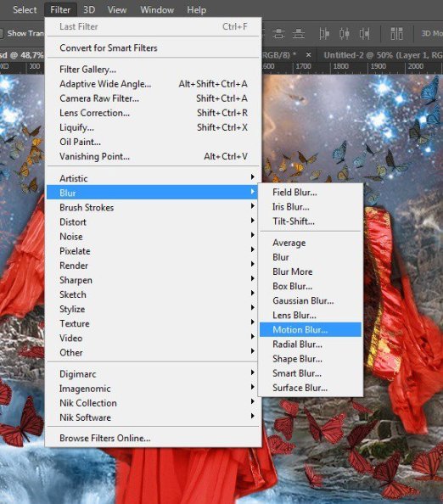Viewport: 443px width, 504px height.
Task: Open the Filter menu
Action: [60, 9]
